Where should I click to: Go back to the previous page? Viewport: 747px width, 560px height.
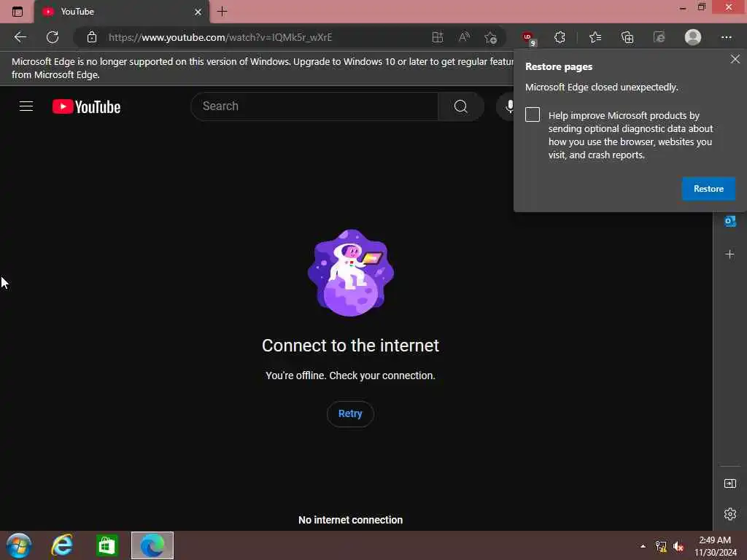pyautogui.click(x=20, y=37)
